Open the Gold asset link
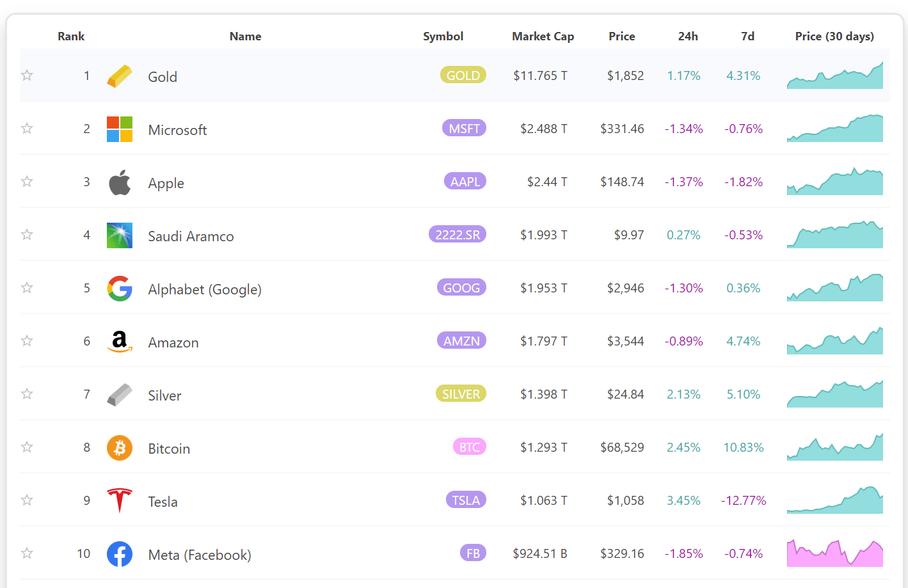The height and width of the screenshot is (588, 908). (163, 77)
